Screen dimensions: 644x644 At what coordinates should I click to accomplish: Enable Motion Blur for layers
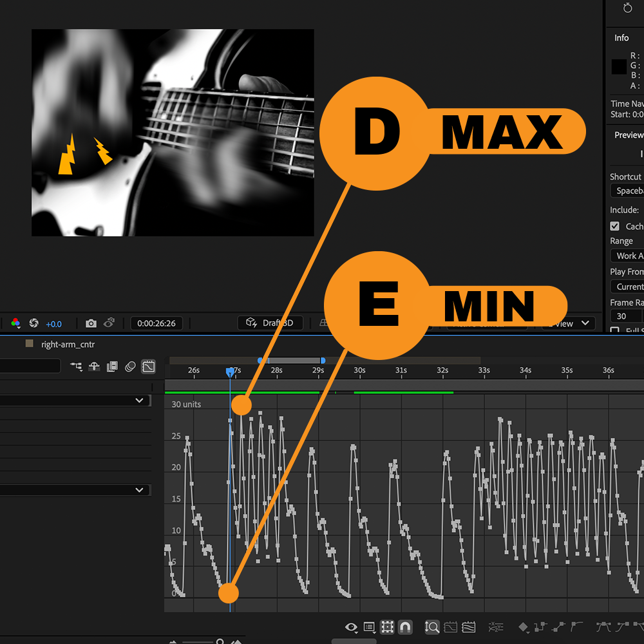coord(130,366)
